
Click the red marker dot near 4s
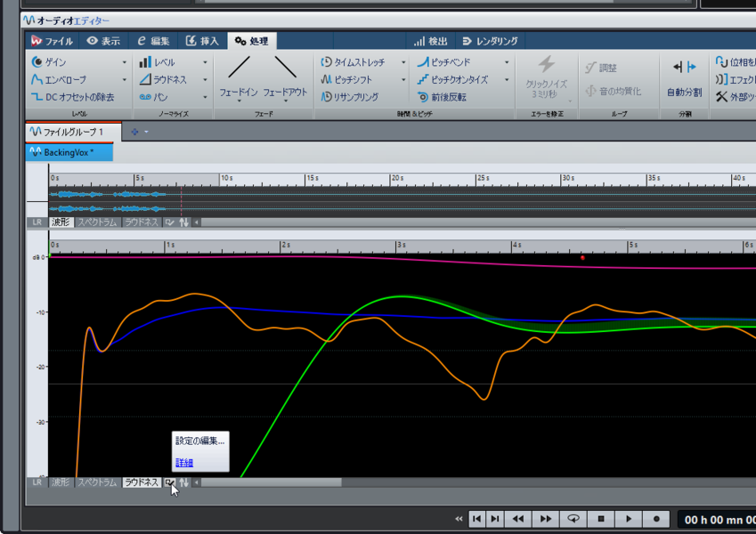582,258
